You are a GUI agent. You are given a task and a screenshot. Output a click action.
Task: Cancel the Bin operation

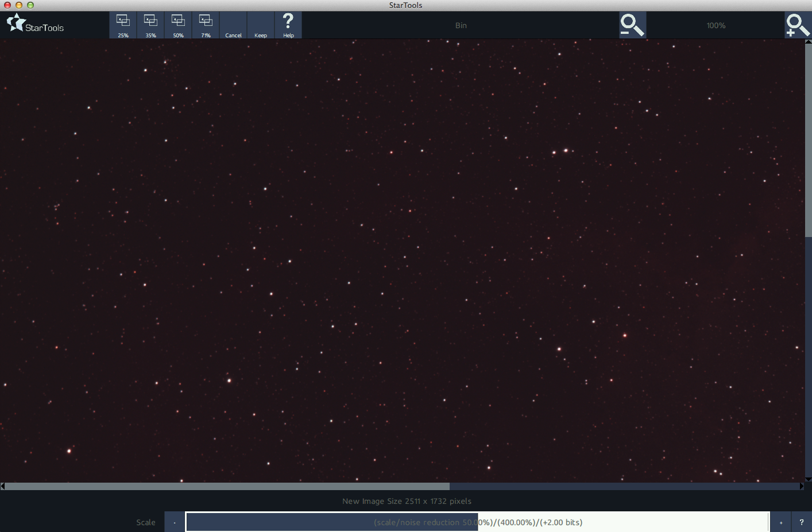click(x=233, y=25)
